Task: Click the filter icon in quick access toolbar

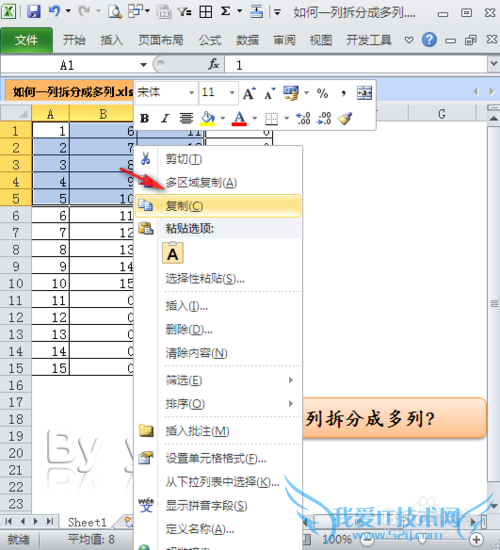Action: point(184,12)
